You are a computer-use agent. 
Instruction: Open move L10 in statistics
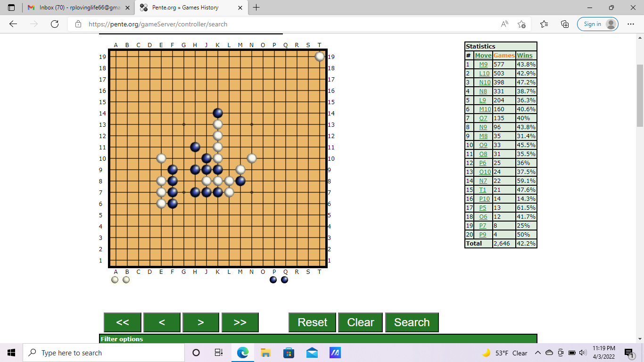pos(484,73)
